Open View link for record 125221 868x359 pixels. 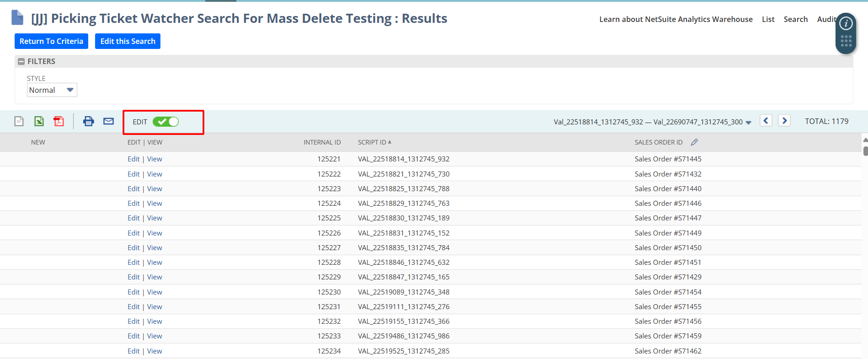tap(154, 159)
